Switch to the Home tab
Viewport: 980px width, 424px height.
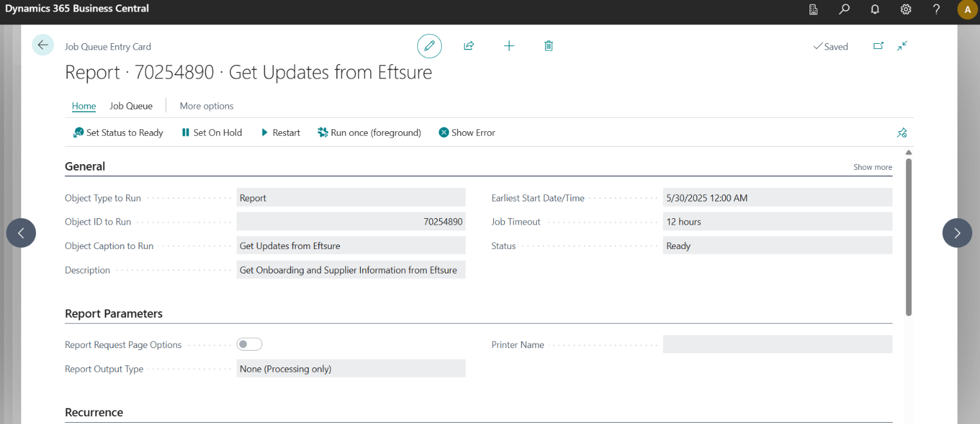(84, 106)
